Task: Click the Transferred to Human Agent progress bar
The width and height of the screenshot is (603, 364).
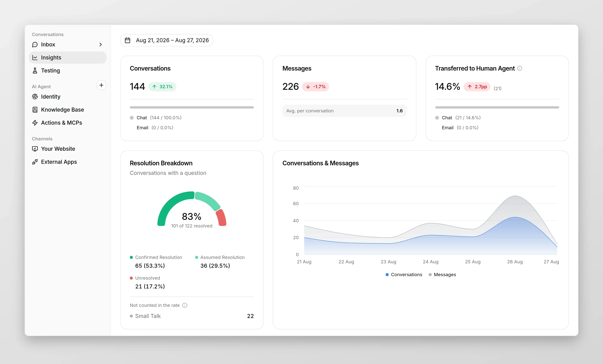Action: (497, 107)
